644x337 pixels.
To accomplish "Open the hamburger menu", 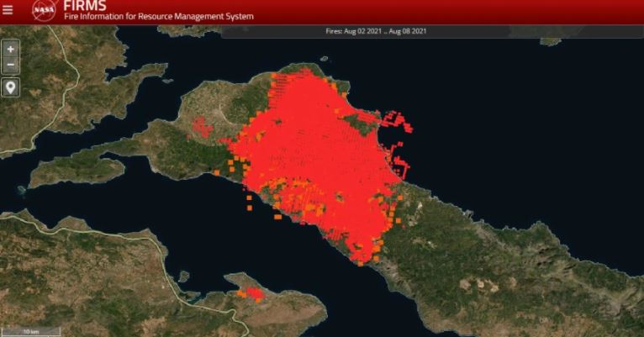I will [8, 11].
